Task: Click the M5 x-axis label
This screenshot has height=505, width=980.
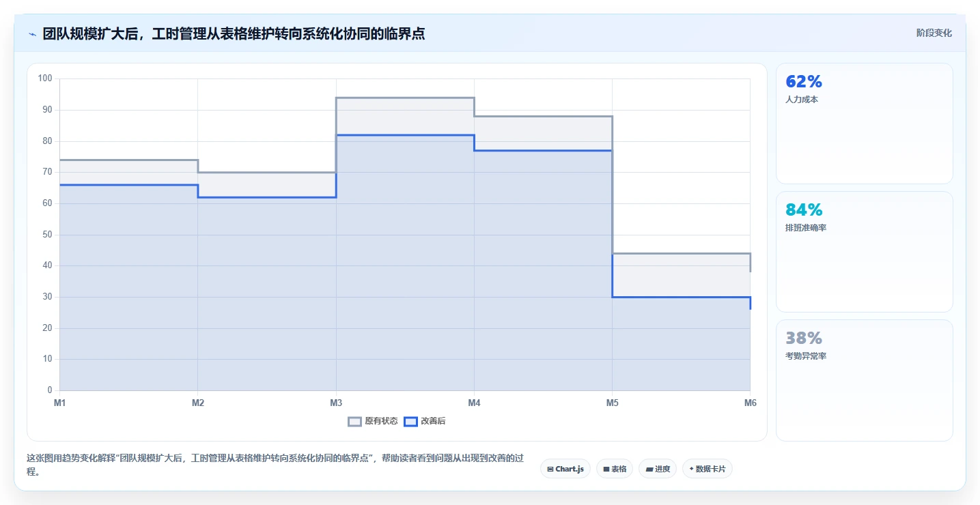Action: click(x=612, y=403)
